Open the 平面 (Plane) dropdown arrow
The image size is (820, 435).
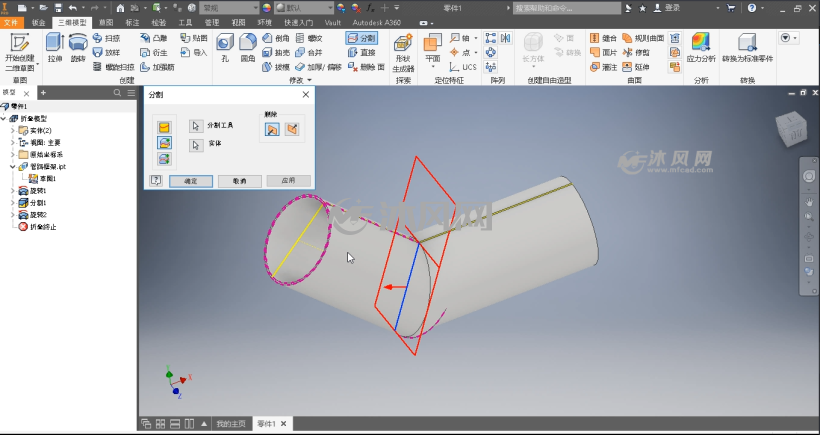[433, 67]
